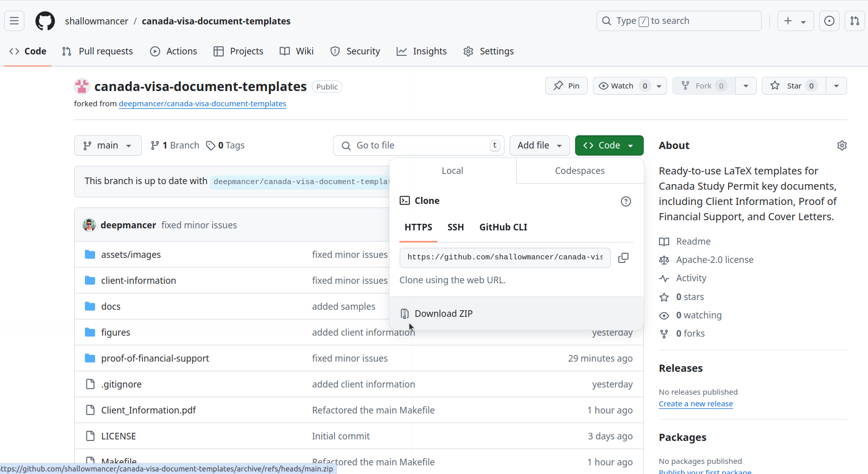Click the LICENSE file icon
The height and width of the screenshot is (474, 868).
(90, 436)
